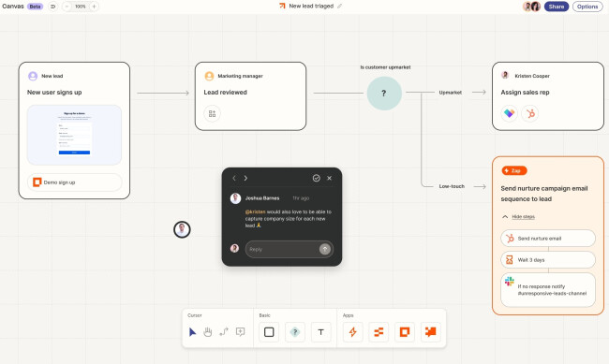The image size is (609, 364).
Task: Open the sign-up form thumbnail
Action: click(74, 135)
